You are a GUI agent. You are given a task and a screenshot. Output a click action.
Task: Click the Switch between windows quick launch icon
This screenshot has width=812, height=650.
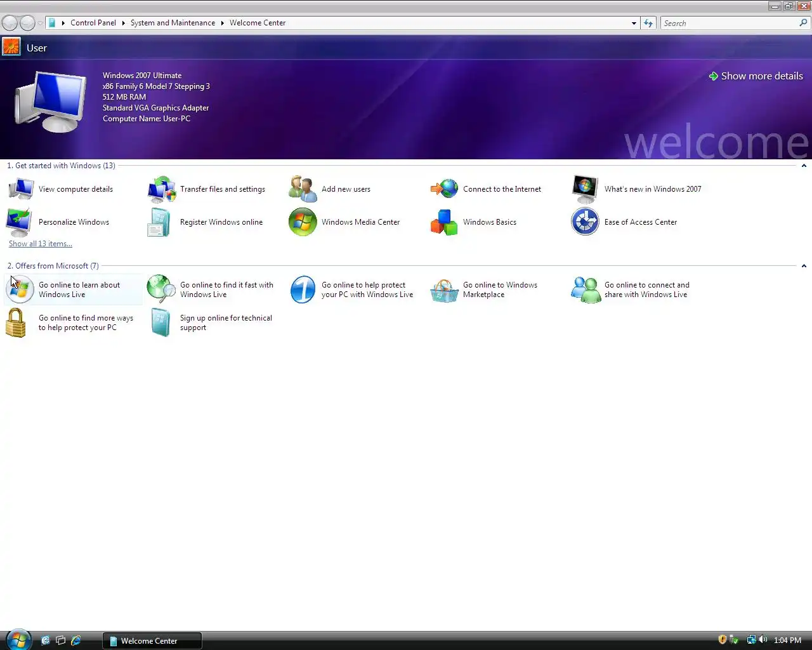click(x=61, y=640)
